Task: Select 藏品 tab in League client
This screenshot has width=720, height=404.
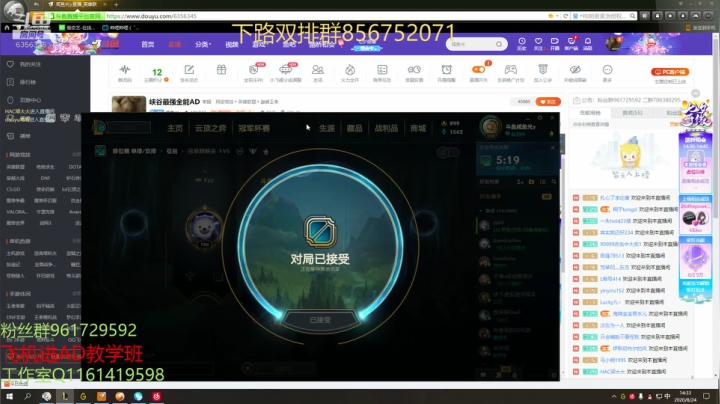Action: tap(354, 128)
